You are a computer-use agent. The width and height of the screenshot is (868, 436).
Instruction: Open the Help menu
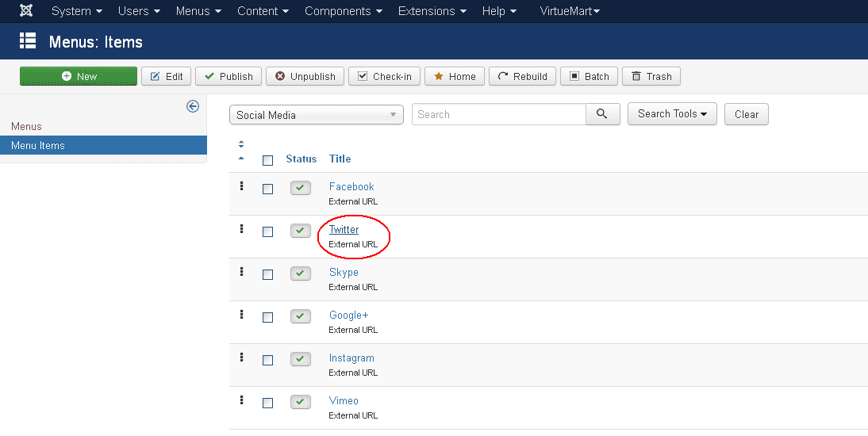pos(499,11)
